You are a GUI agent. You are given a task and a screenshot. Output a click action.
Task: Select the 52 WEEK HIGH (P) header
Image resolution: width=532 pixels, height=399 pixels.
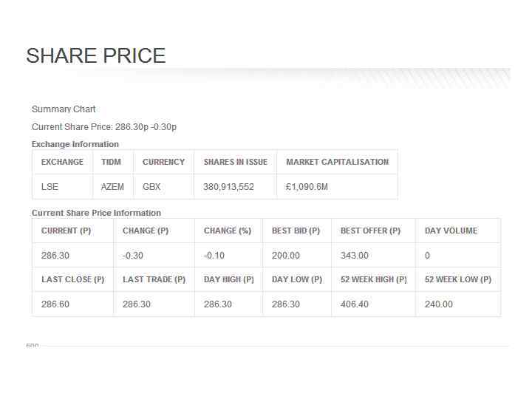(x=373, y=279)
